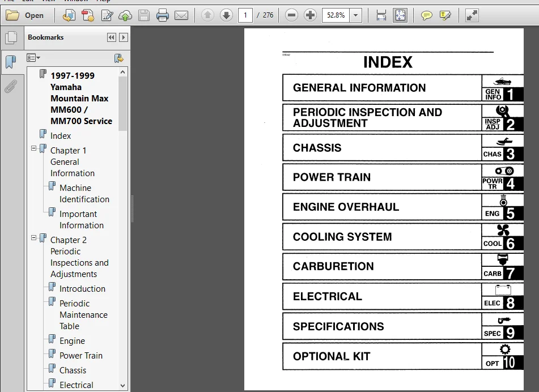Click the read mode expand icon
Screen dimensions: 539x392
coord(472,15)
